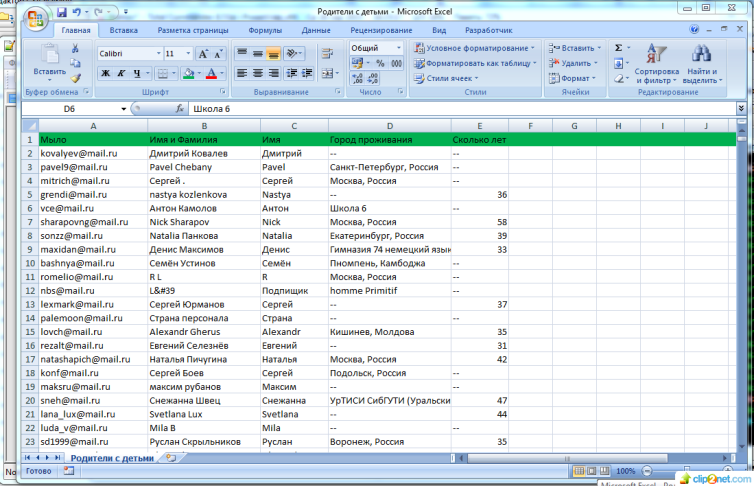754x486 pixels.
Task: Click Условное форматирование button
Action: pyautogui.click(x=476, y=48)
